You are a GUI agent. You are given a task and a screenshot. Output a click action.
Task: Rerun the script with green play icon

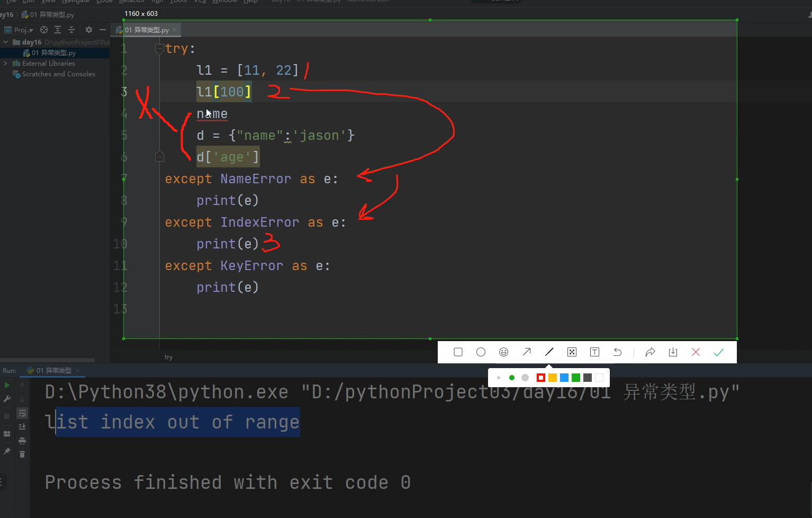pyautogui.click(x=7, y=386)
